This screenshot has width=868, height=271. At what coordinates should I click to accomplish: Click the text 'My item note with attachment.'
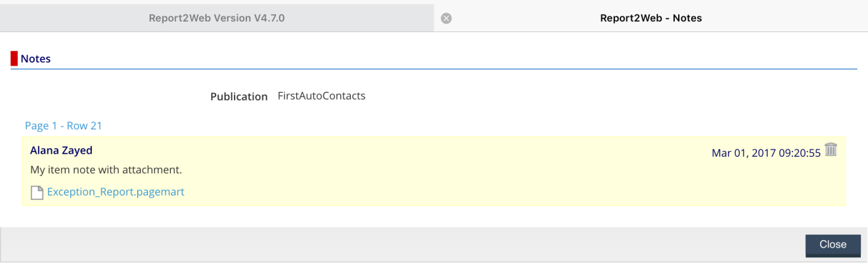(106, 170)
